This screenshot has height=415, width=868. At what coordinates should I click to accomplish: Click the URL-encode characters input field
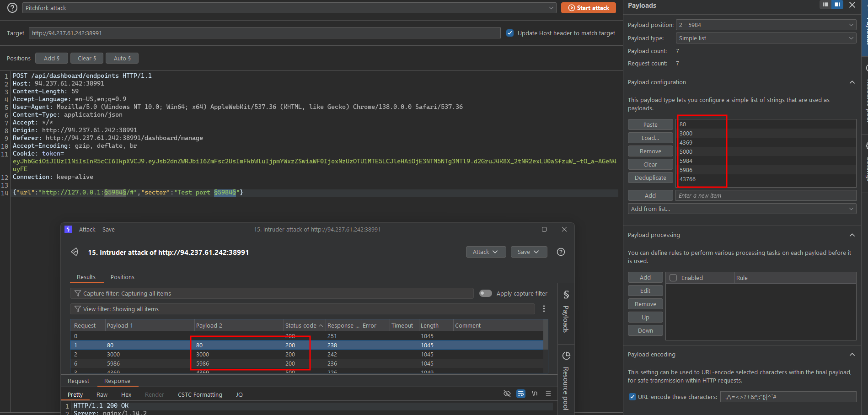point(788,397)
